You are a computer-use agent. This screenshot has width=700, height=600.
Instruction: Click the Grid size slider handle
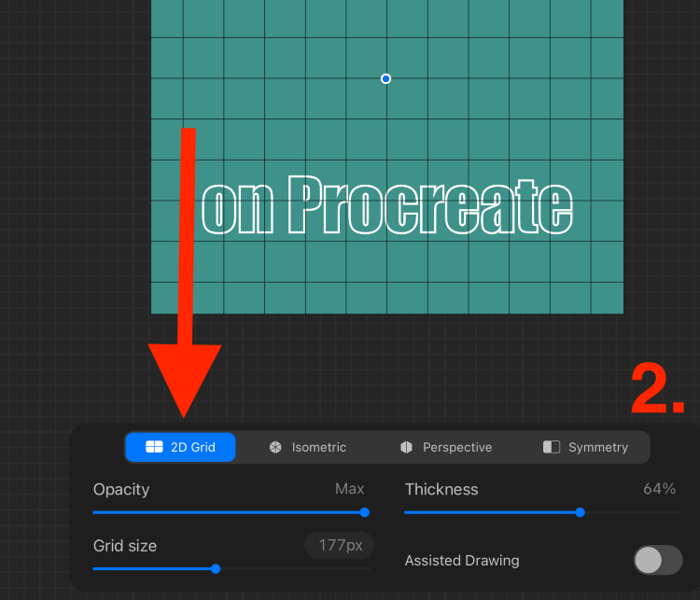pos(216,568)
